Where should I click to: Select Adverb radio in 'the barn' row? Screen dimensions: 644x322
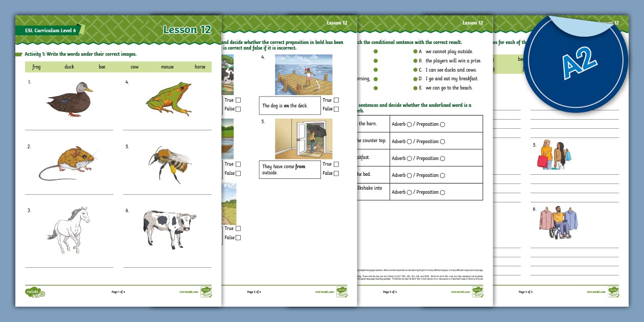[x=409, y=124]
